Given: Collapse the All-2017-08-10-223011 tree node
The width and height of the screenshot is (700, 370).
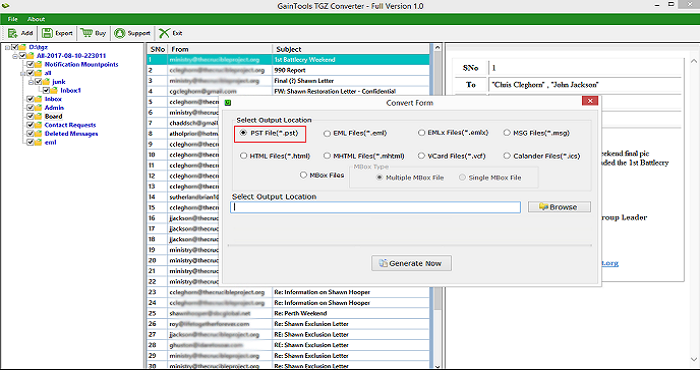Looking at the screenshot, I should coord(15,56).
